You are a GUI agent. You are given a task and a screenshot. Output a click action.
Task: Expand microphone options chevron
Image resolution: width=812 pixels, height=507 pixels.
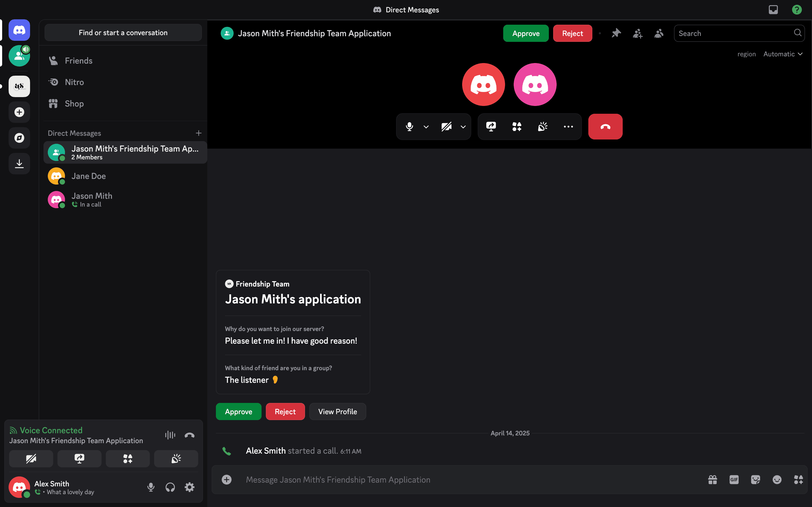[426, 127]
